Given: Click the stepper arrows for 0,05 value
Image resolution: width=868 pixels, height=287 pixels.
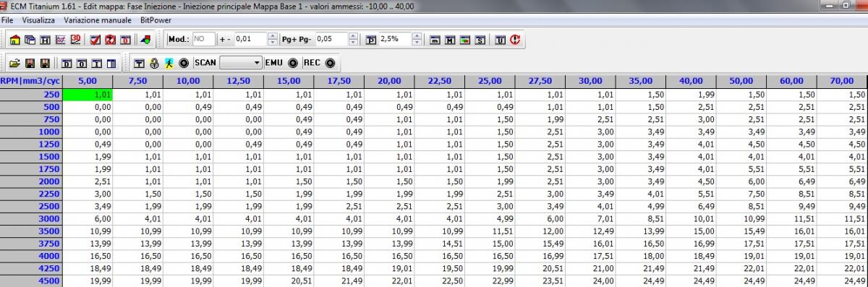Looking at the screenshot, I should pyautogui.click(x=353, y=40).
